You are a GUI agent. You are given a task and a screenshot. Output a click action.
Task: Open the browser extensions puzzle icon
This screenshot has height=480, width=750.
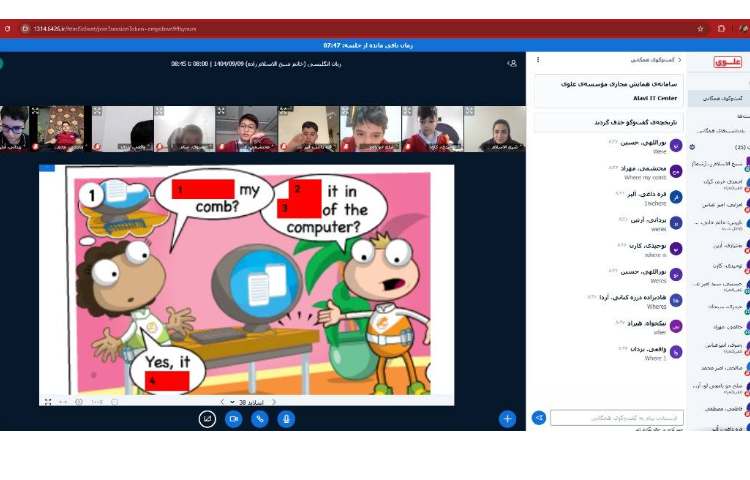(721, 29)
